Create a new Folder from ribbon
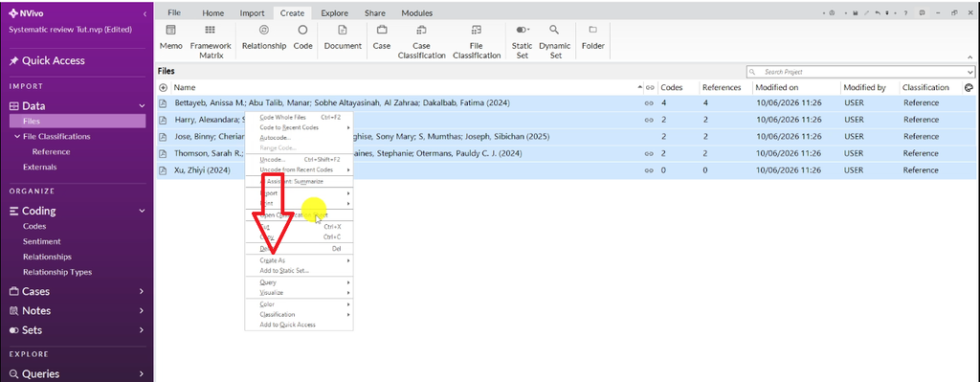The image size is (980, 382). [592, 37]
